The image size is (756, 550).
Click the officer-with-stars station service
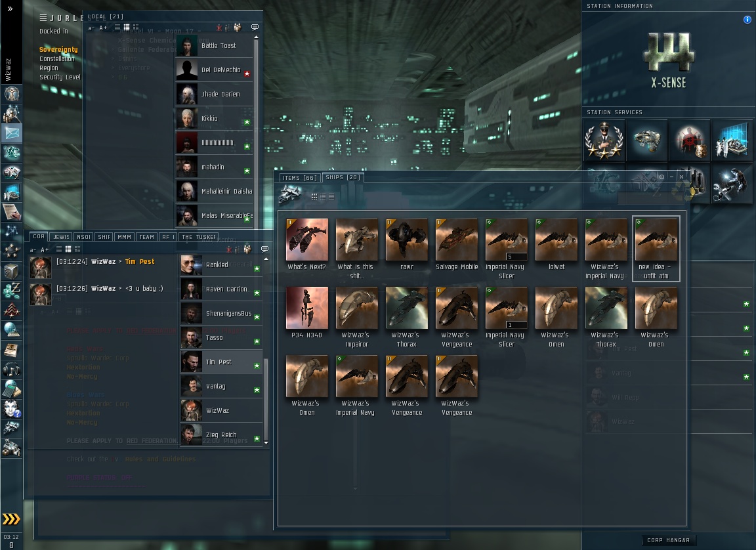[x=604, y=140]
